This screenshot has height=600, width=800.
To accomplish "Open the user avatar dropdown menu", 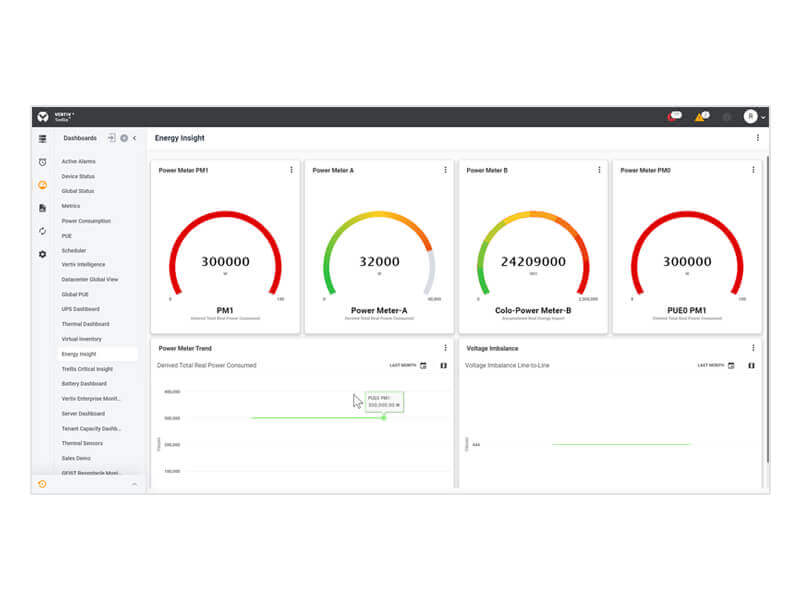I will point(751,116).
